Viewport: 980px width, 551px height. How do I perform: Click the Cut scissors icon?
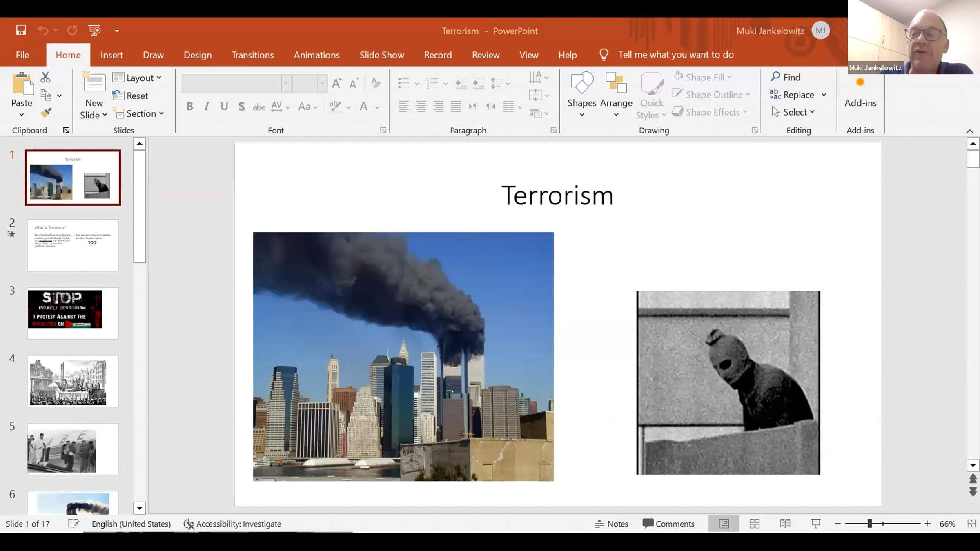point(45,77)
